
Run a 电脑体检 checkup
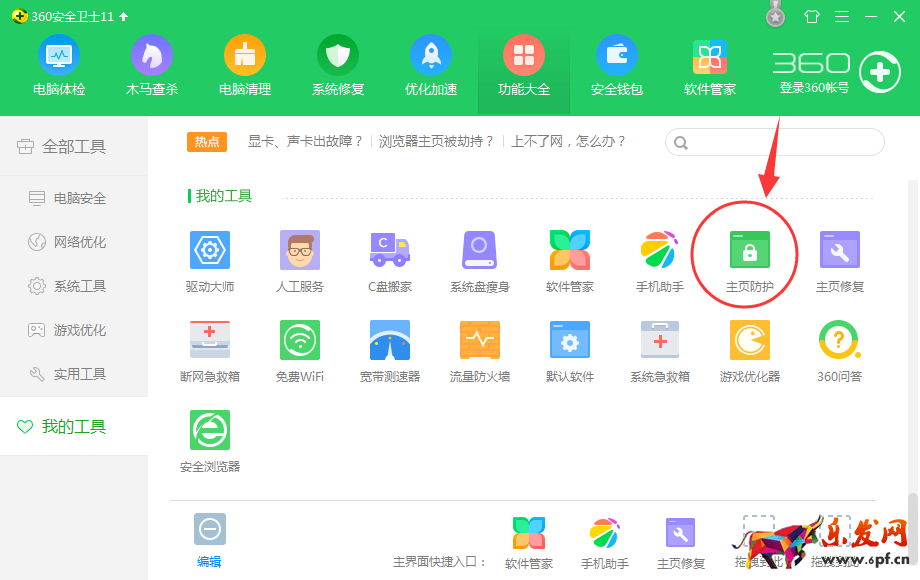[58, 65]
